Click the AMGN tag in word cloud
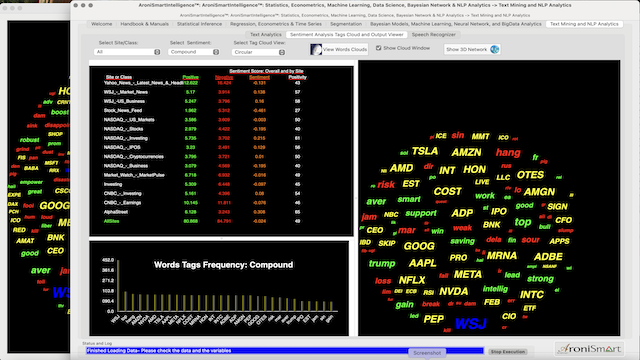 coord(539,192)
